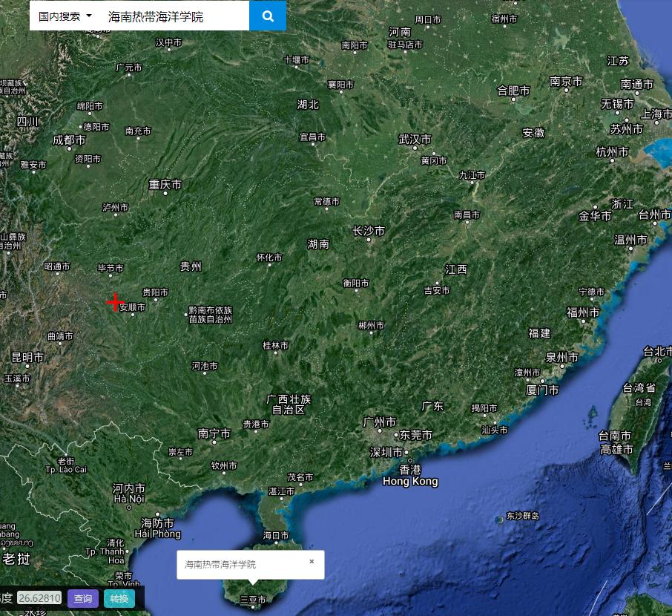Image resolution: width=672 pixels, height=616 pixels.
Task: Click the 泸州市 map label
Action: [115, 208]
